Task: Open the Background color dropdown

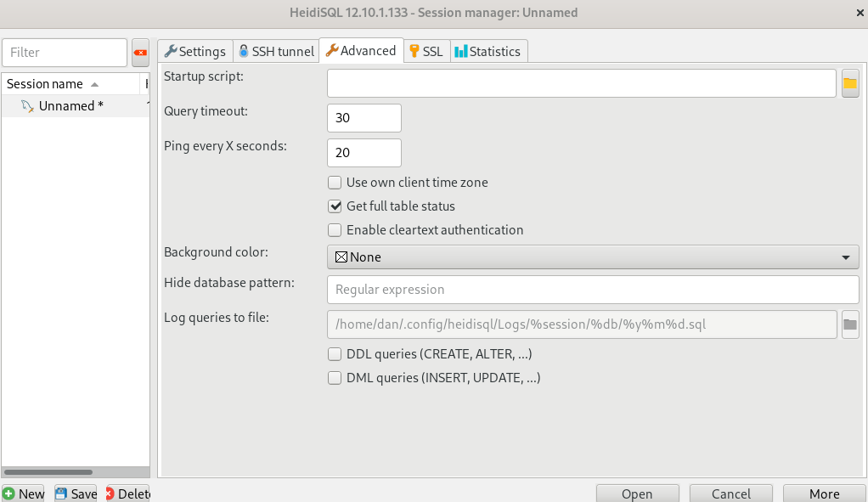Action: click(x=593, y=257)
